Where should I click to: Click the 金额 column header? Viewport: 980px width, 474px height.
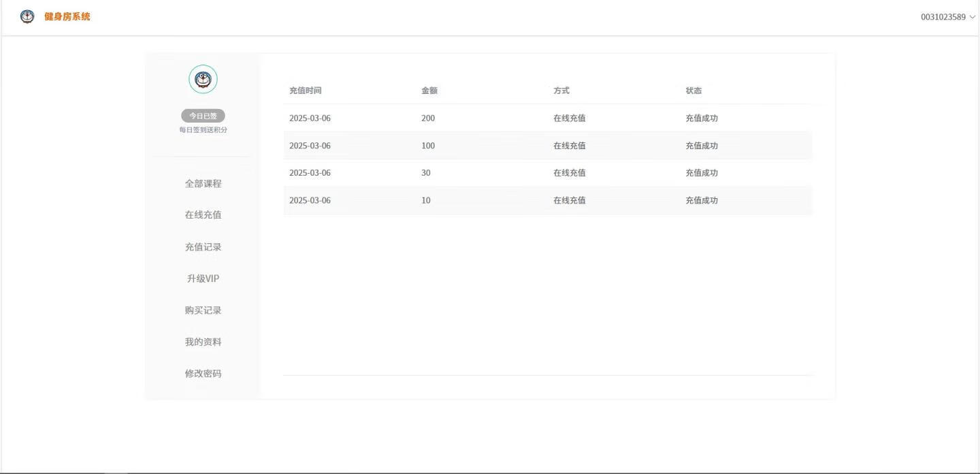tap(429, 91)
